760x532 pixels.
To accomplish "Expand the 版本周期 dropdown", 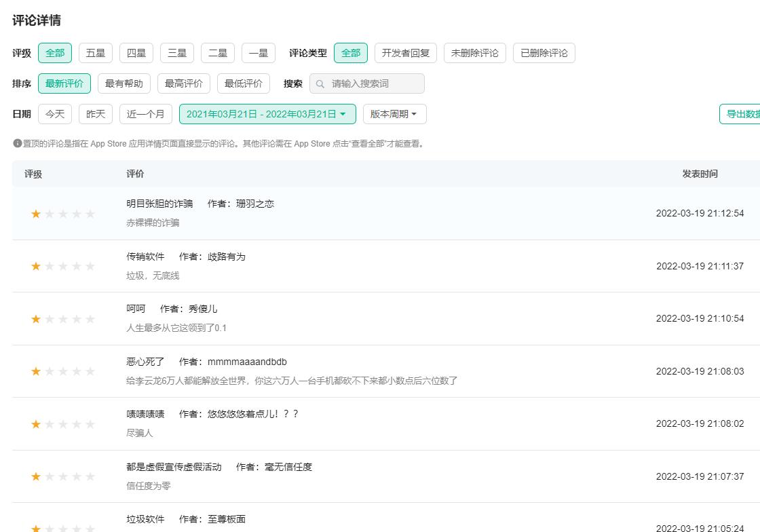I will pos(394,114).
